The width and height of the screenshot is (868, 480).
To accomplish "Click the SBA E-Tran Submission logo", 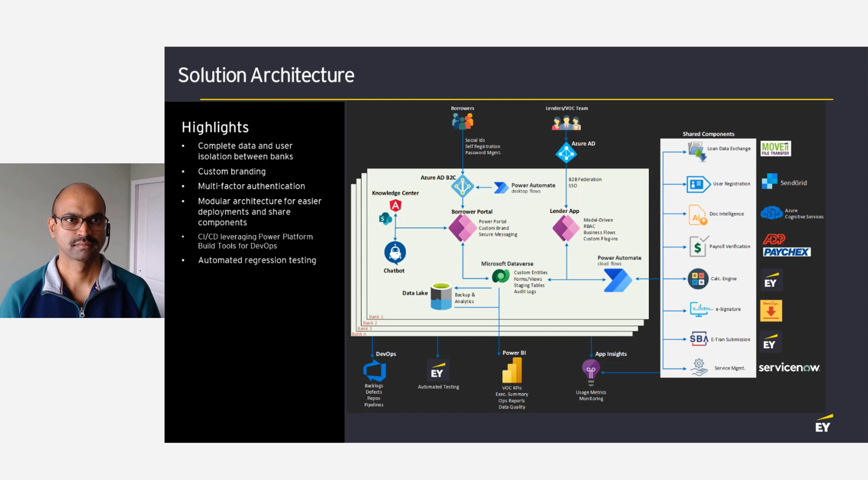I will tap(699, 339).
